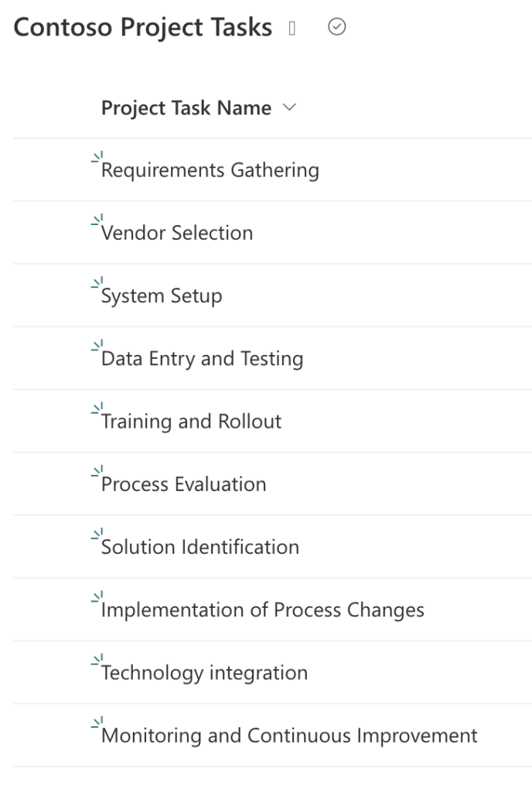Click the new-item marker icon before Training and Rollout
Viewport: 532px width, 792px height.
(x=97, y=409)
